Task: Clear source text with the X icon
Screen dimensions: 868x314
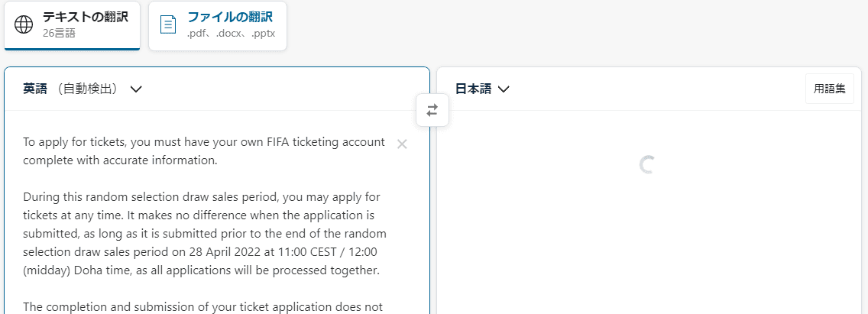Action: point(403,144)
